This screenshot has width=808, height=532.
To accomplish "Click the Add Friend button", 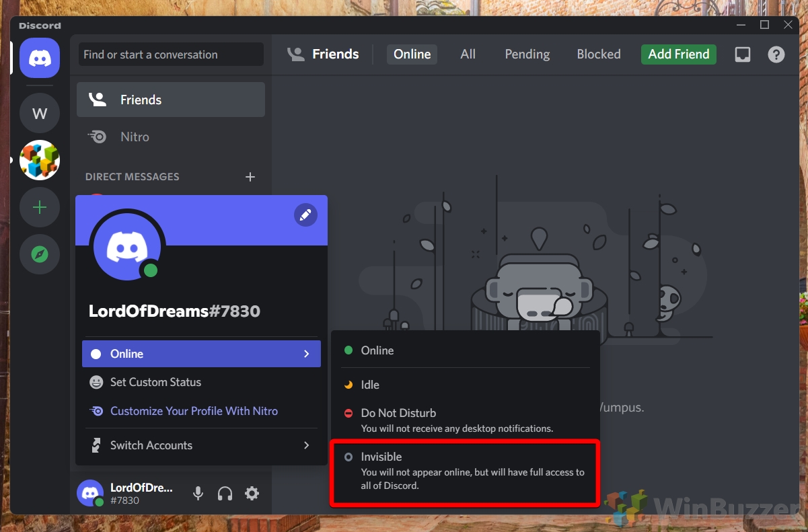I will click(679, 54).
